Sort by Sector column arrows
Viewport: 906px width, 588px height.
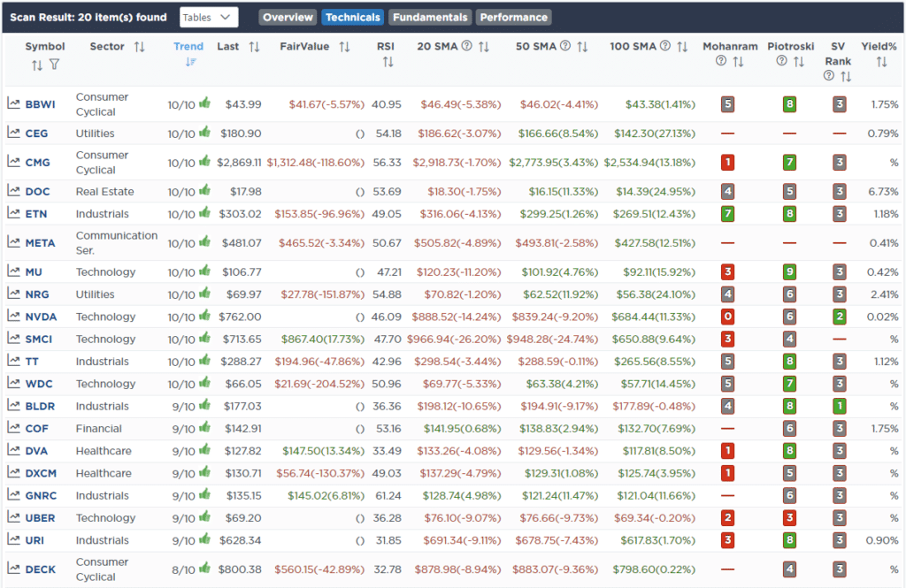click(139, 47)
